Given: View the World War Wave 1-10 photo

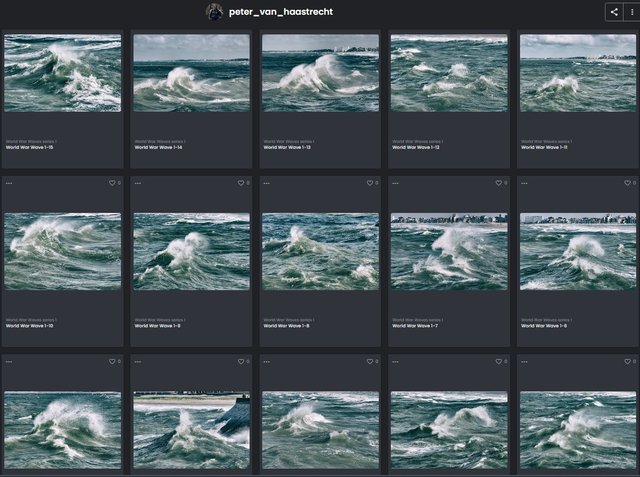Looking at the screenshot, I should [62, 251].
